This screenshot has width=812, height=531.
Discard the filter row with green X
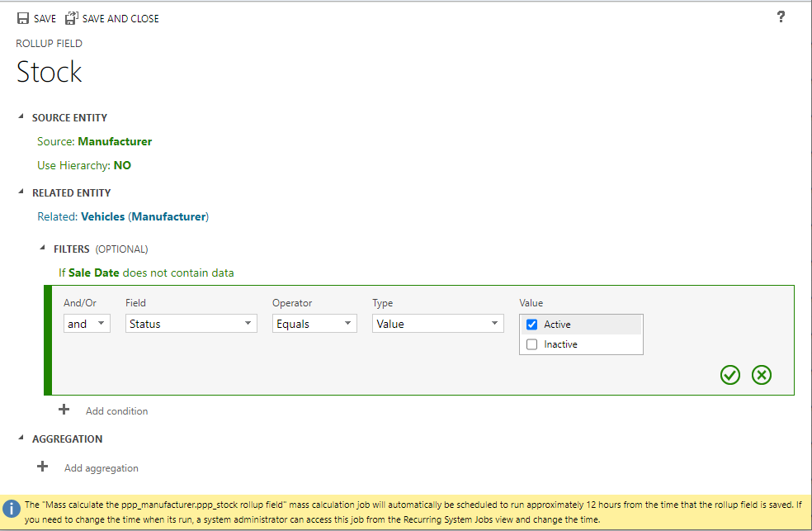coord(761,375)
